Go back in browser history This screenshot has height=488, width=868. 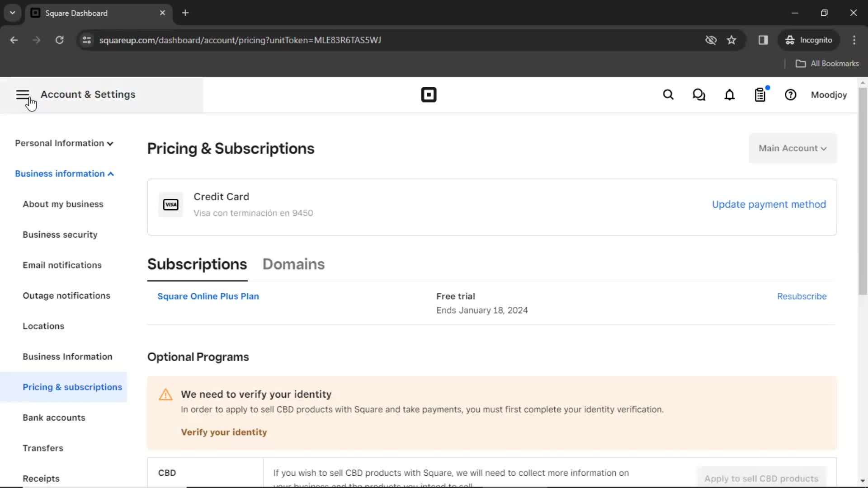[x=14, y=40]
